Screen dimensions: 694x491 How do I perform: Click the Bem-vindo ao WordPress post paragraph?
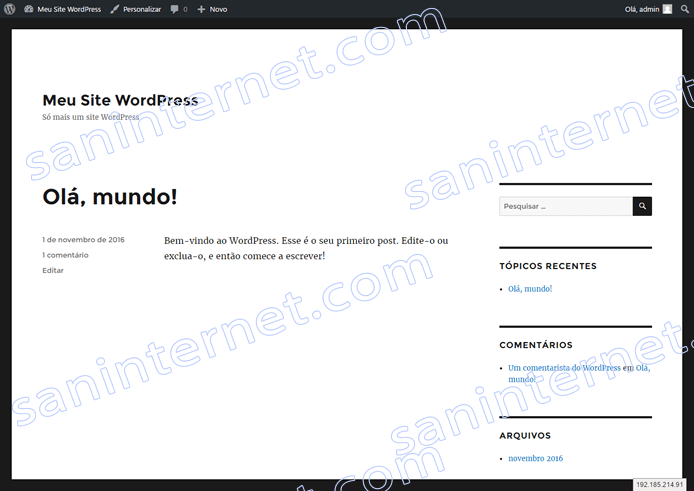(x=306, y=248)
